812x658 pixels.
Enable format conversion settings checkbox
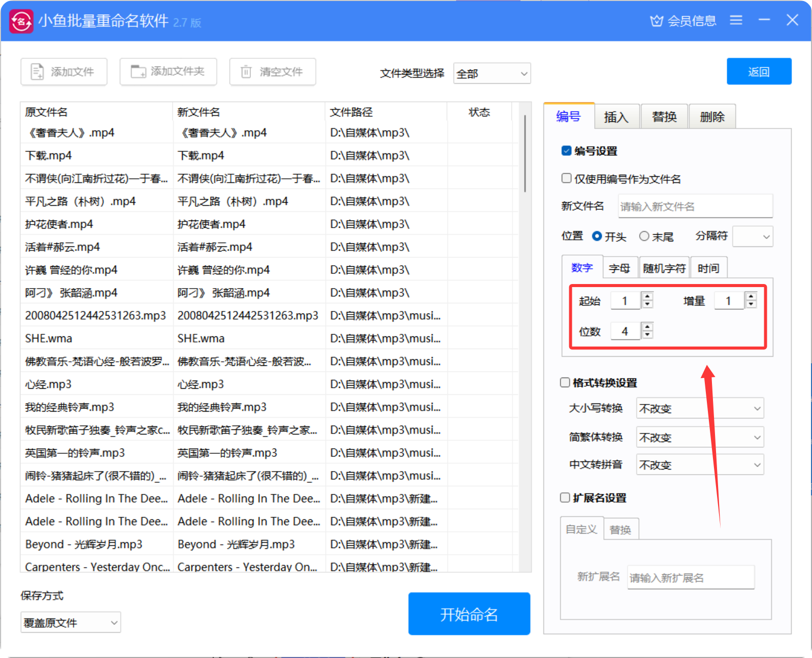565,383
